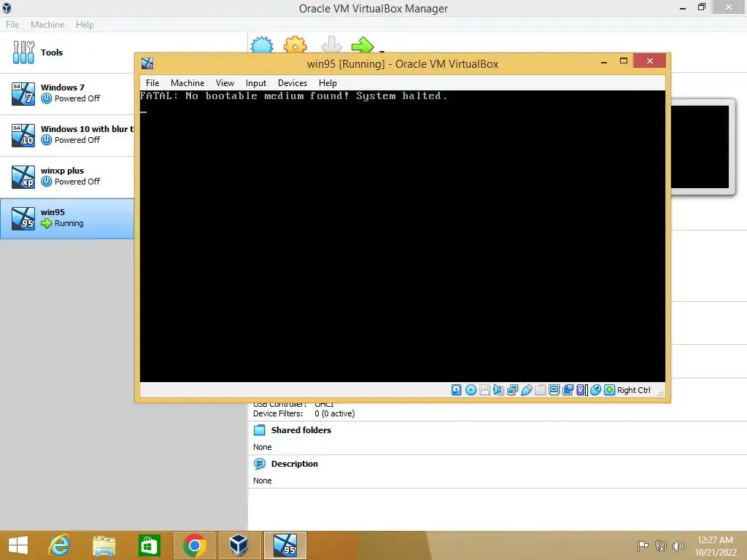Switch to the win95 VM taskbar button
This screenshot has width=747, height=560.
click(x=285, y=545)
